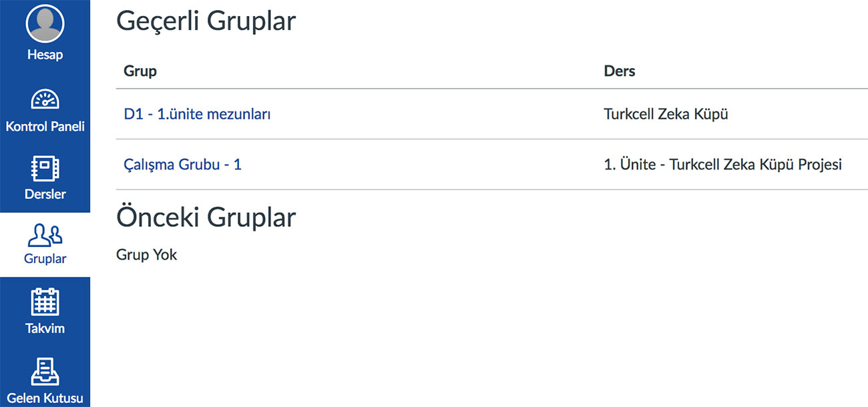Image resolution: width=868 pixels, height=407 pixels.
Task: Open the Takvim calendar icon
Action: tap(45, 302)
